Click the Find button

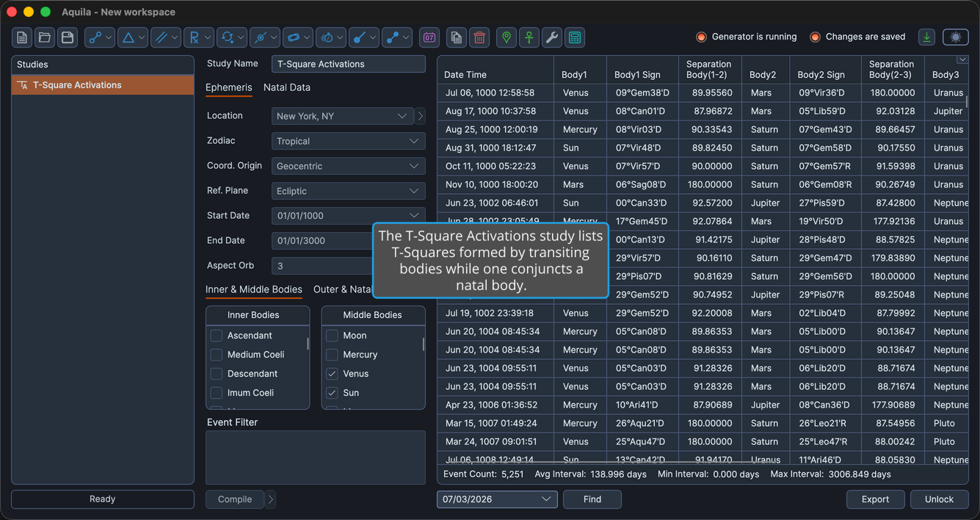pos(592,499)
